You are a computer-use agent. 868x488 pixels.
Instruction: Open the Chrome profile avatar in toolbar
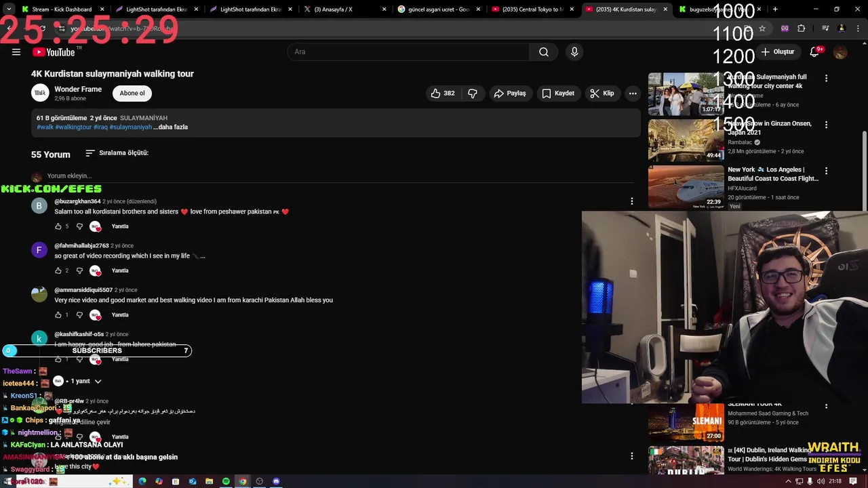coord(842,28)
